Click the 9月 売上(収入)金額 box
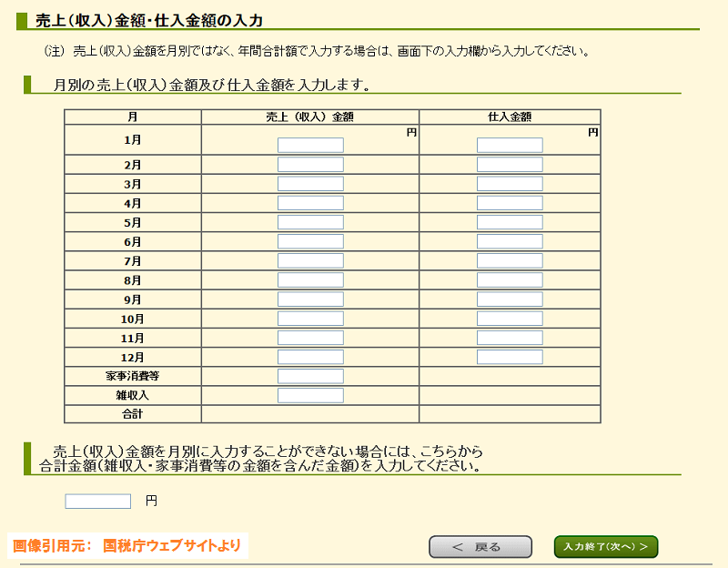 click(310, 299)
